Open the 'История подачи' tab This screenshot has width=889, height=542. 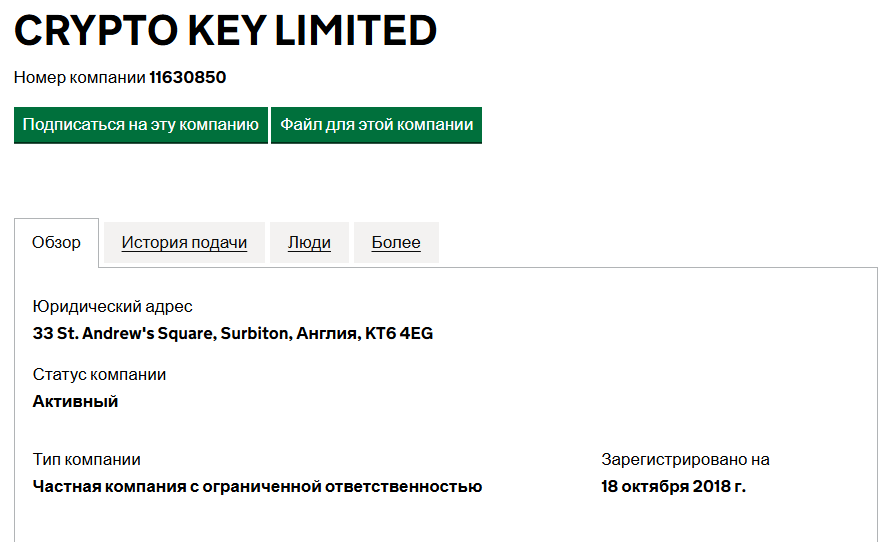(x=184, y=243)
